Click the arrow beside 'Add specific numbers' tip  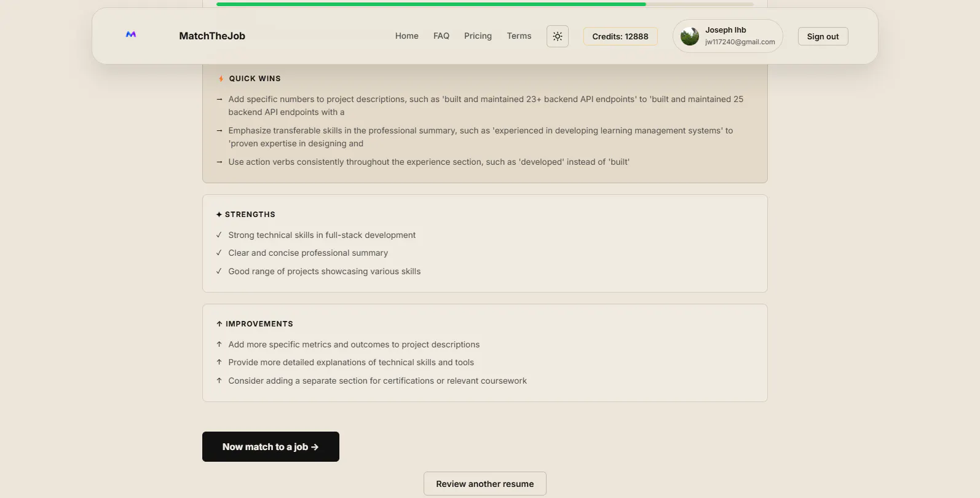click(x=219, y=99)
